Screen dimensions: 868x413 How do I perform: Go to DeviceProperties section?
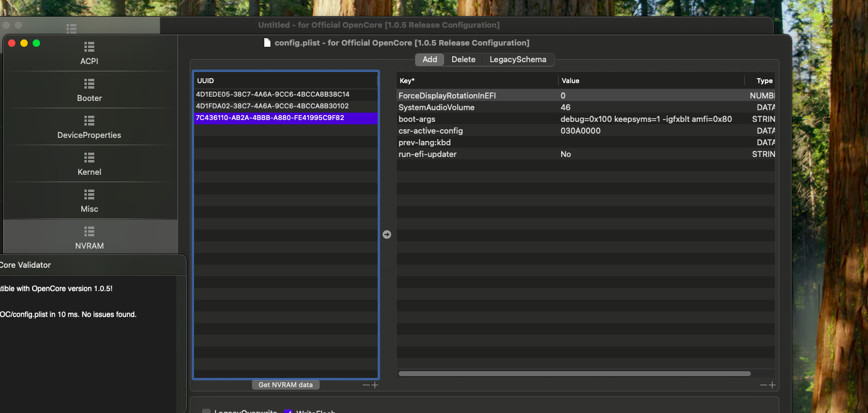[x=89, y=127]
